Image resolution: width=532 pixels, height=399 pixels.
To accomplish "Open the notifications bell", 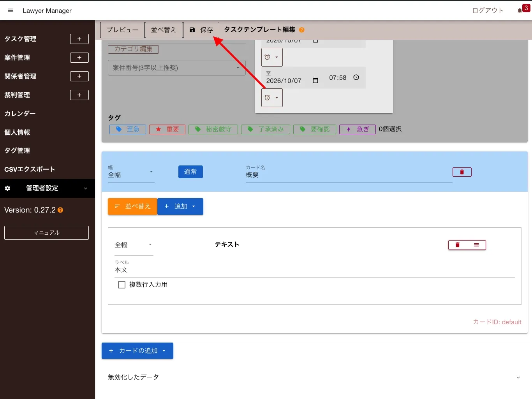I will pyautogui.click(x=520, y=11).
